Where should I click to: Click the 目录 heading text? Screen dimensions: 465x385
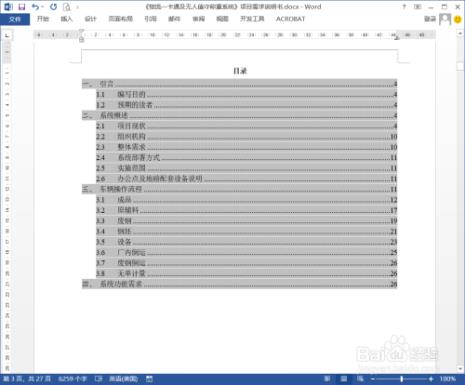pos(240,71)
